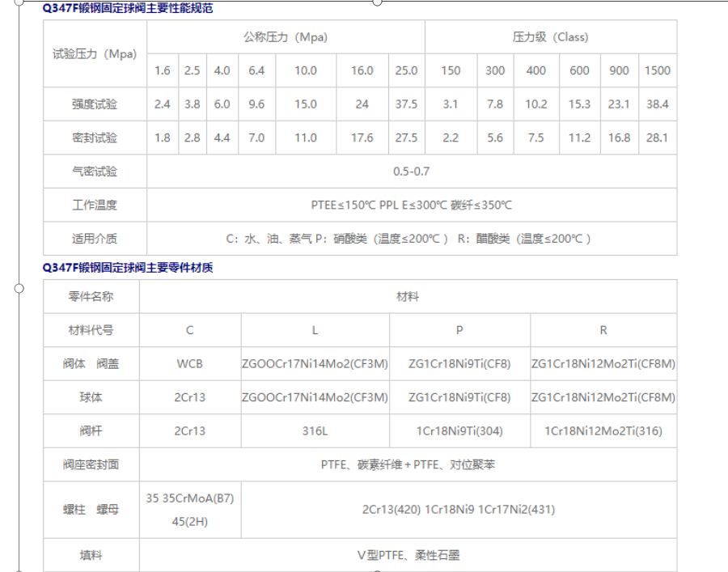This screenshot has width=728, height=572.
Task: Click the V型PTFE、柔性石墨 packing cell
Action: click(x=408, y=556)
